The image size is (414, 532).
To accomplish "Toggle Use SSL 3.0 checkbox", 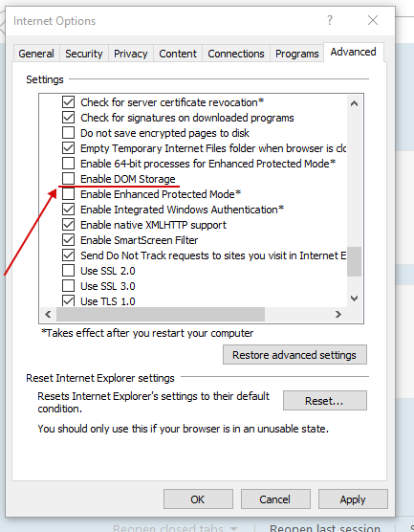I will 68,286.
